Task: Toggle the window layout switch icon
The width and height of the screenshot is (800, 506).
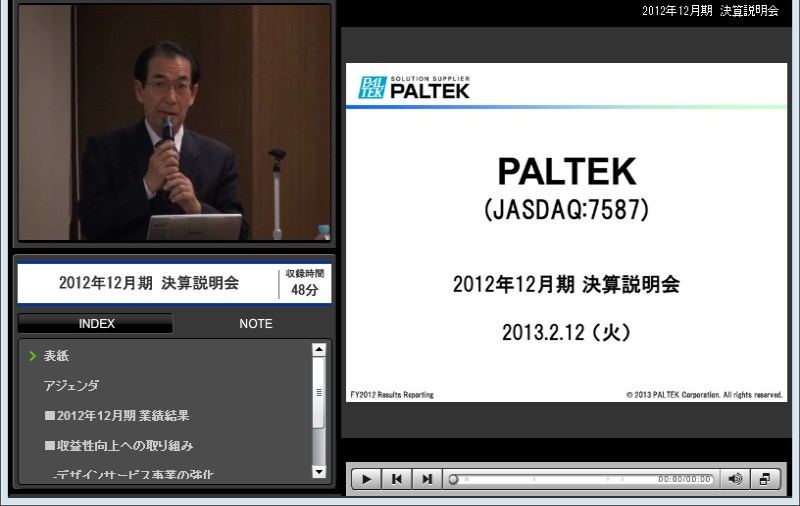Action: point(765,479)
